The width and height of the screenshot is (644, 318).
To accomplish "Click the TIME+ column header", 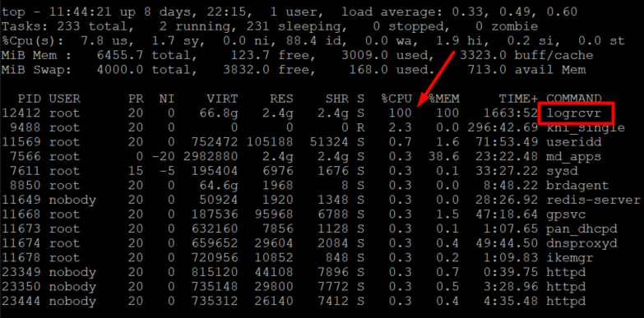I will (x=519, y=99).
